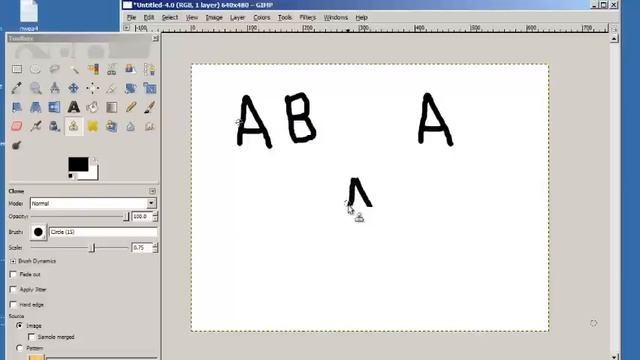Choose the Image source radio button

click(x=19, y=326)
